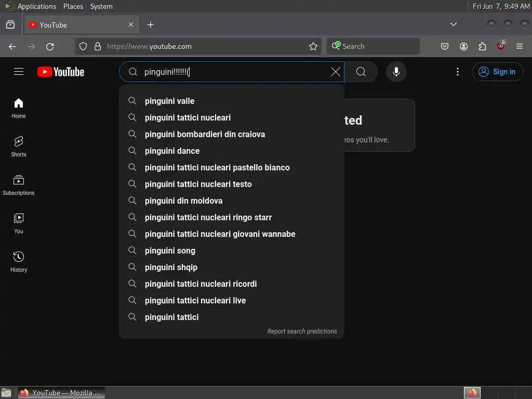The height and width of the screenshot is (399, 532).
Task: Go back in Firefox
Action: 12,46
